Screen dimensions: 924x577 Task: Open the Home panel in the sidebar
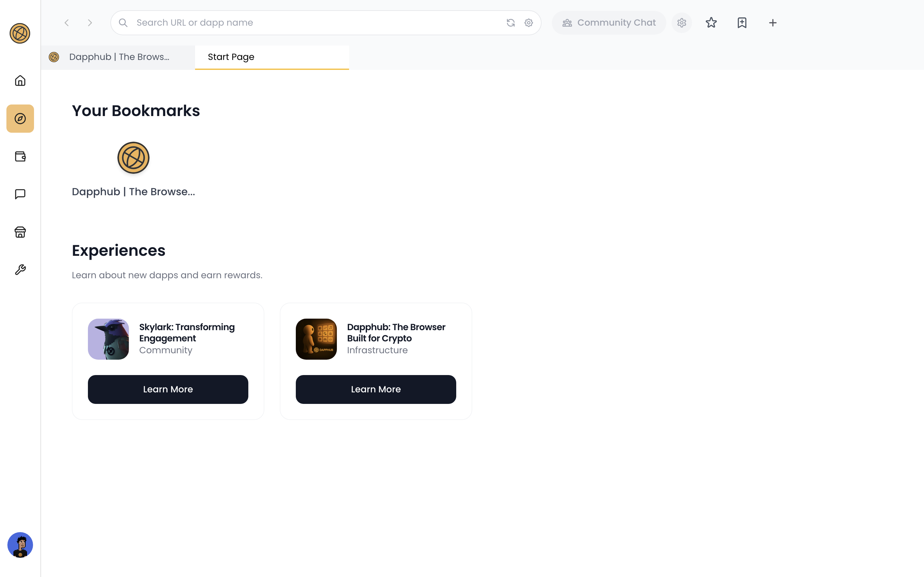[20, 80]
